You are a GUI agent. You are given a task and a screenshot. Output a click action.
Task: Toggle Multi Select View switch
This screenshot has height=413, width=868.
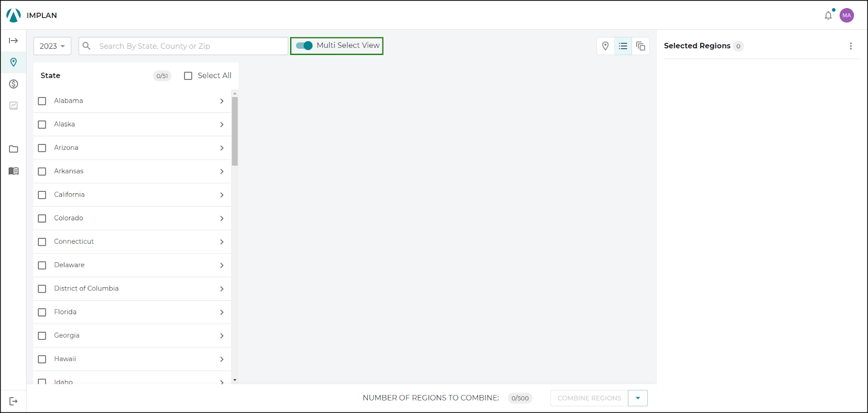pos(304,46)
